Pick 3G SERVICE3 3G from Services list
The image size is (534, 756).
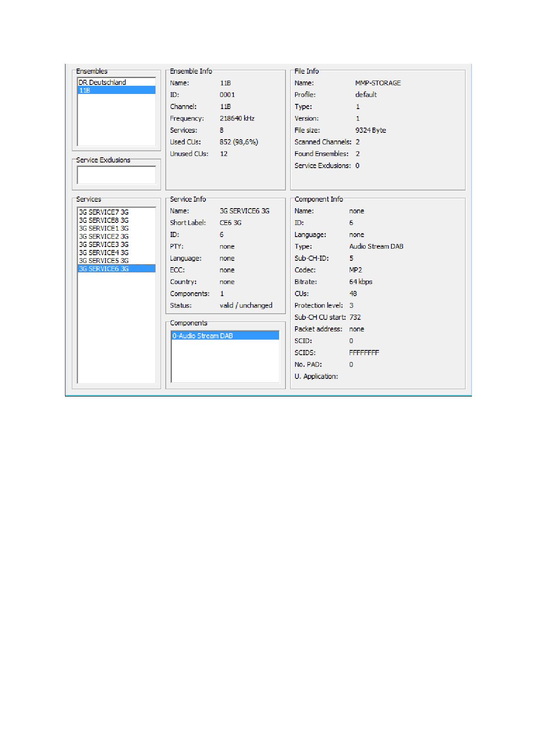(104, 244)
